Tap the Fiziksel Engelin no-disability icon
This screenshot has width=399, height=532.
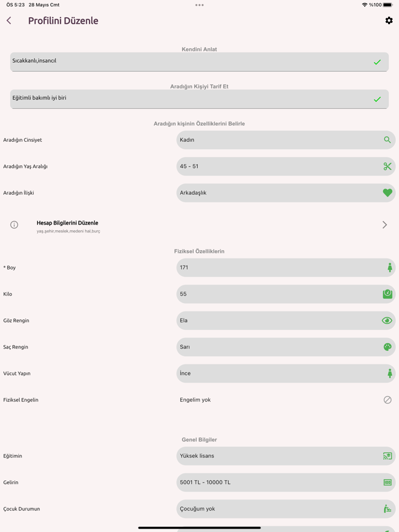pos(387,400)
